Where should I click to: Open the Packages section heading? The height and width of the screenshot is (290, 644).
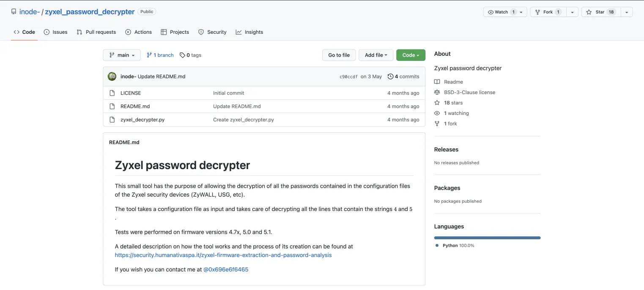coord(447,188)
